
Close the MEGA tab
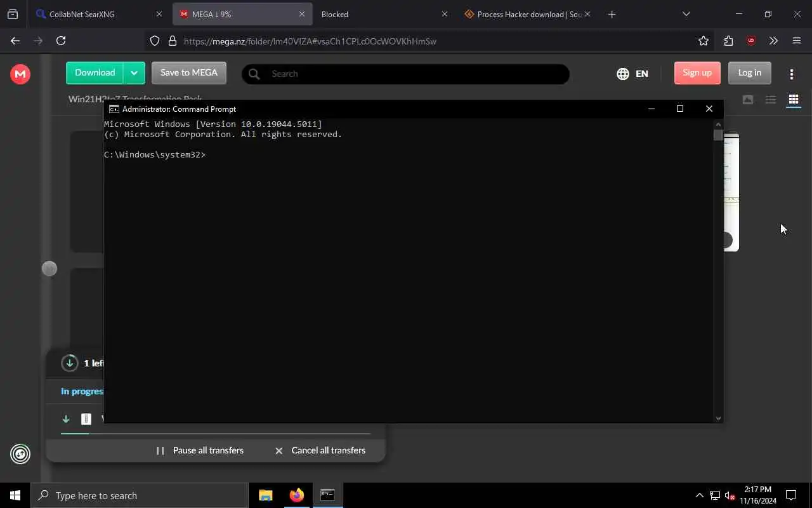(302, 14)
